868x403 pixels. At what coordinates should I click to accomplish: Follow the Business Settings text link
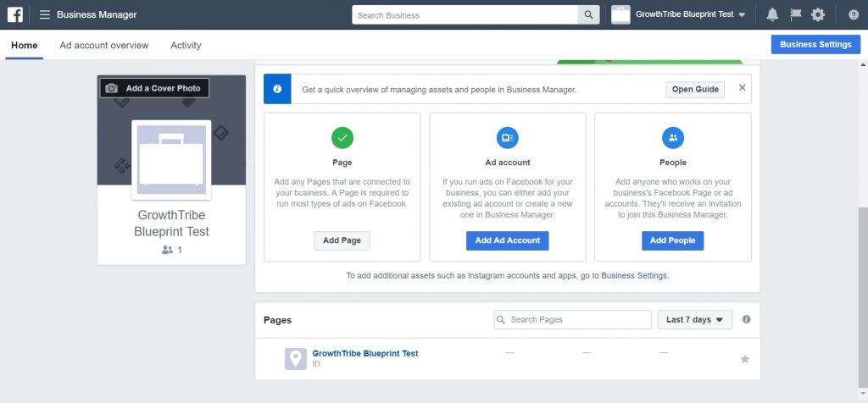point(634,275)
